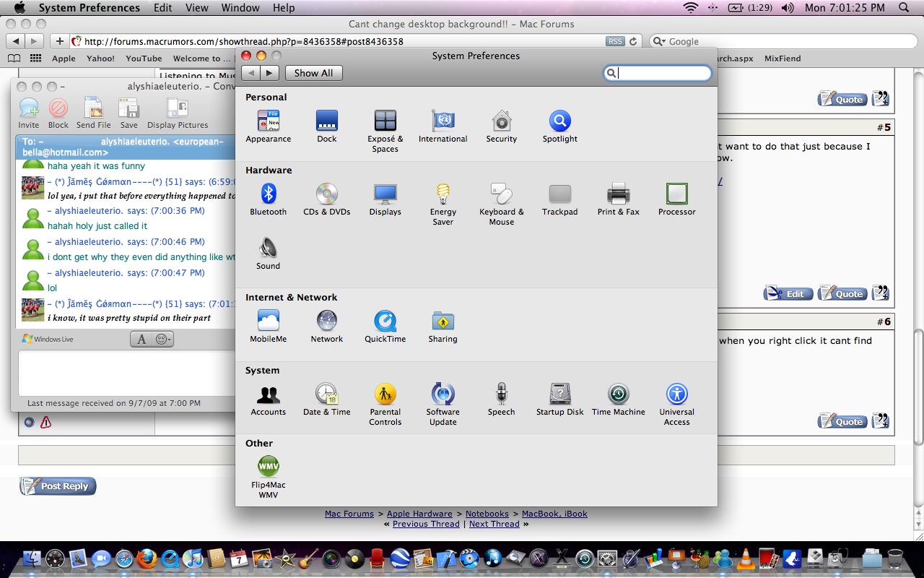924x578 pixels.
Task: Open Software Update preferences
Action: click(443, 405)
